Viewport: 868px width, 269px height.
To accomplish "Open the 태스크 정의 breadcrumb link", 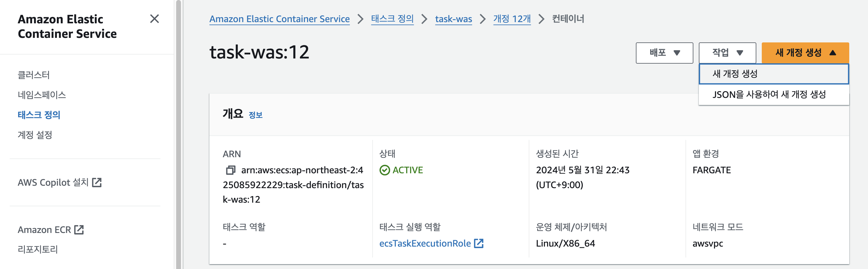I will pos(392,19).
